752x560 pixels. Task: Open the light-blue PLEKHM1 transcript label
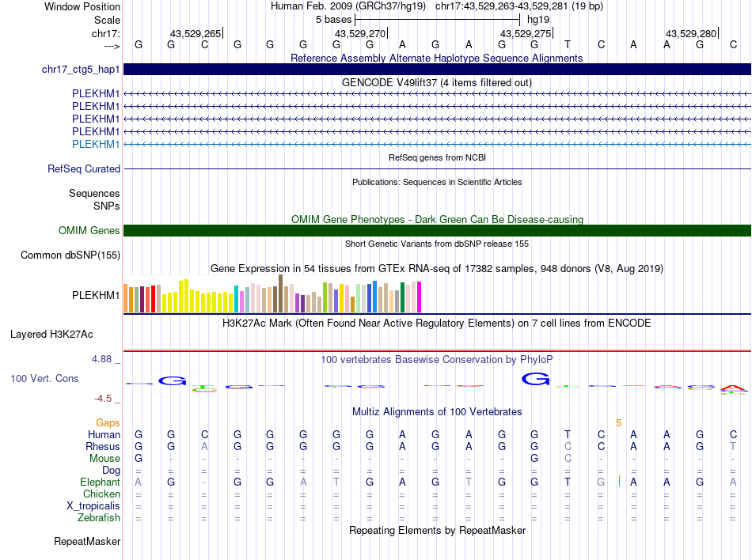click(96, 144)
